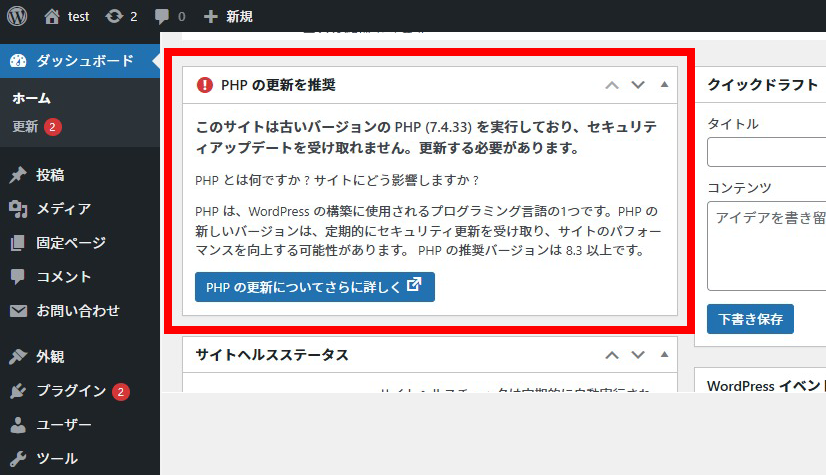Open ユーザー menu

[80, 424]
